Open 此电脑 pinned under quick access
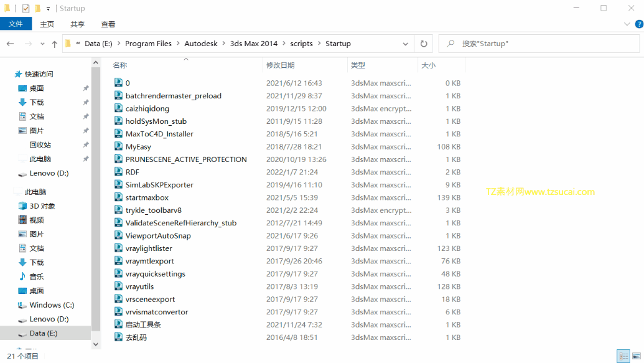This screenshot has height=363, width=644. pos(40,159)
